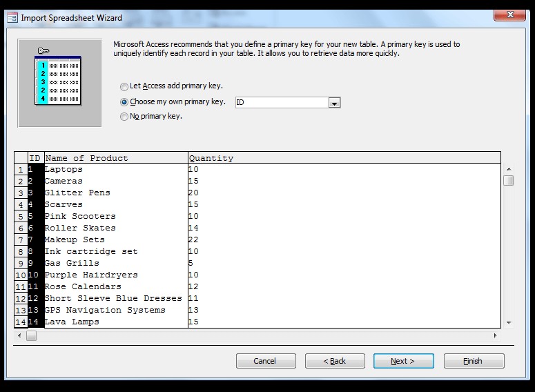535x392 pixels.
Task: Click the horizontal scrollbar left arrow
Action: pos(19,335)
